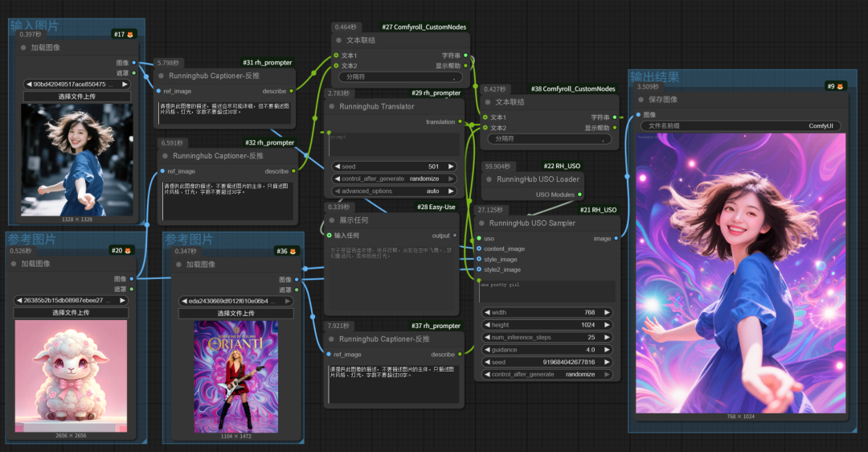Collapse the 加载图像 node in 输入图片 group
This screenshot has width=868, height=452.
coord(23,47)
